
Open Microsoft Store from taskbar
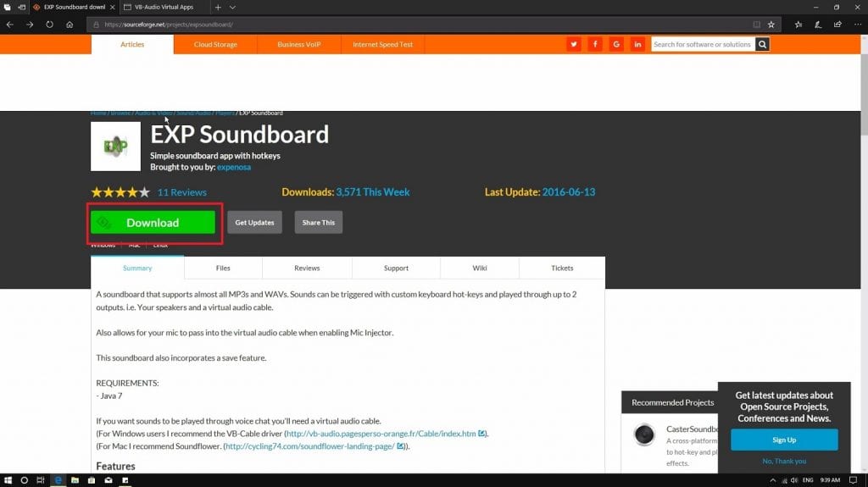(x=92, y=480)
